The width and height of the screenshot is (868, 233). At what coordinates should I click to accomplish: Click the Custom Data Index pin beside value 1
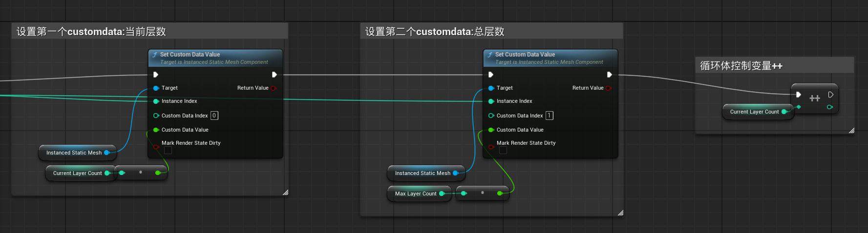(491, 116)
